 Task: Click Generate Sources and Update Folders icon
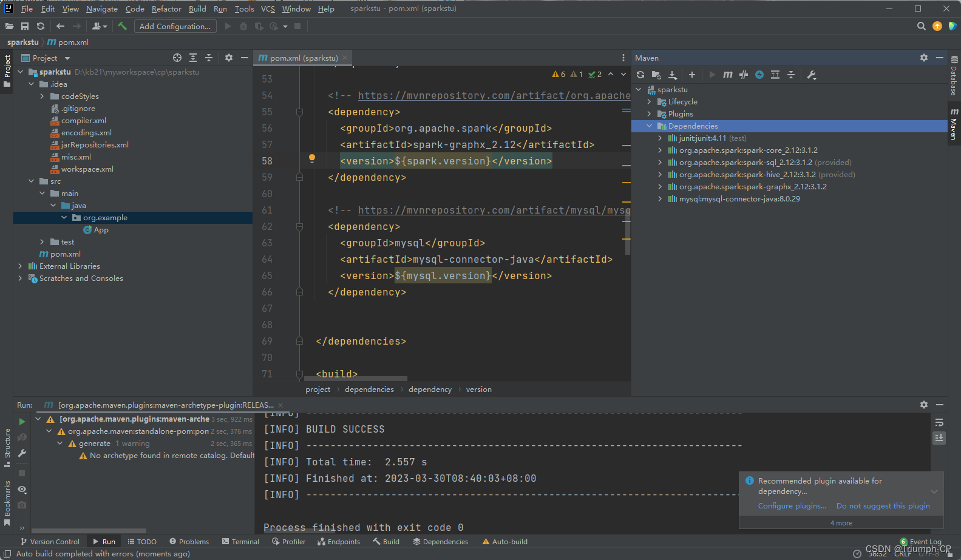pyautogui.click(x=656, y=75)
